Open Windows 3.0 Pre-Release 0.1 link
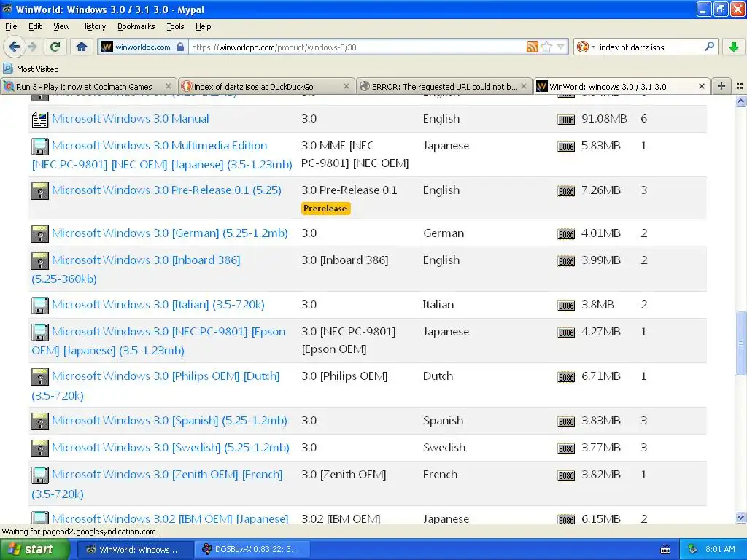Viewport: 747px width, 560px height. click(x=166, y=190)
